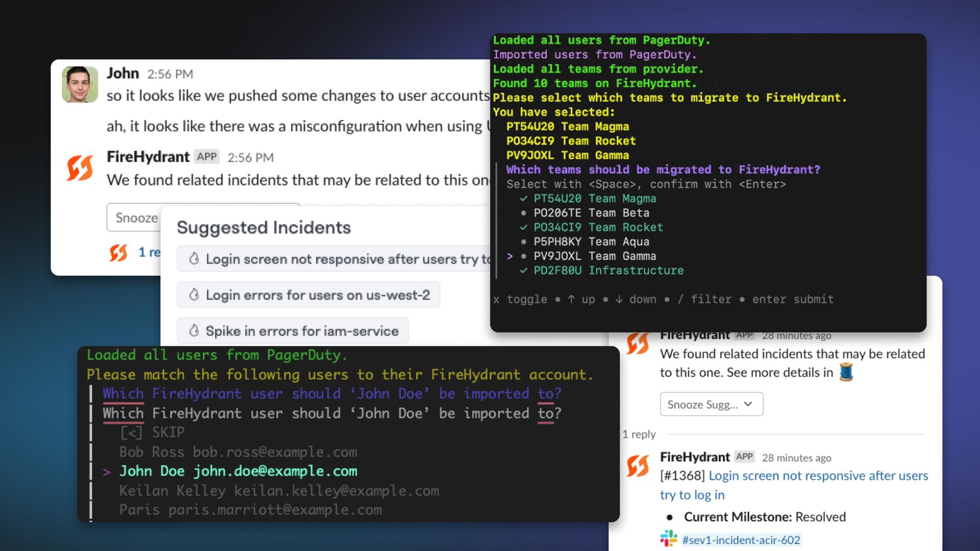Click FireHydrant app avatar beside 2:56 PM message
This screenshot has height=551, width=980.
[80, 168]
